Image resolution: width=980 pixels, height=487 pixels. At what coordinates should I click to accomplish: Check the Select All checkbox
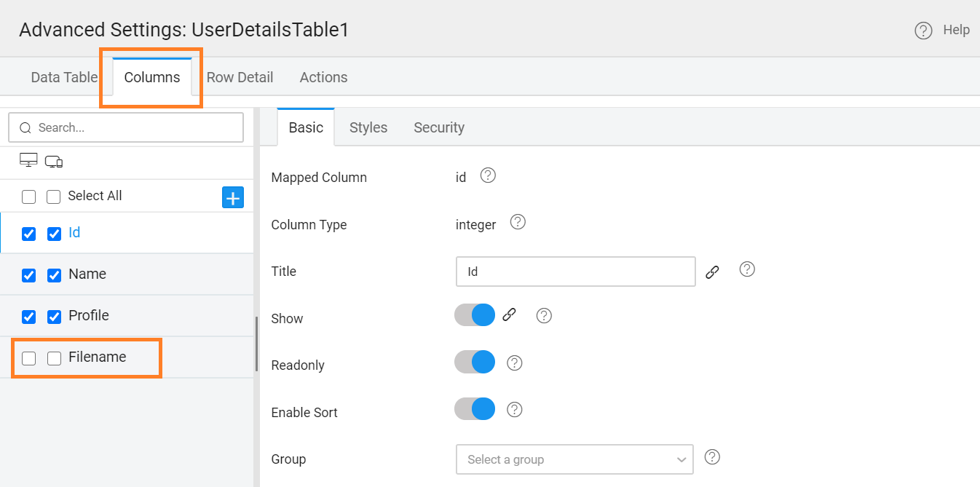pyautogui.click(x=27, y=196)
